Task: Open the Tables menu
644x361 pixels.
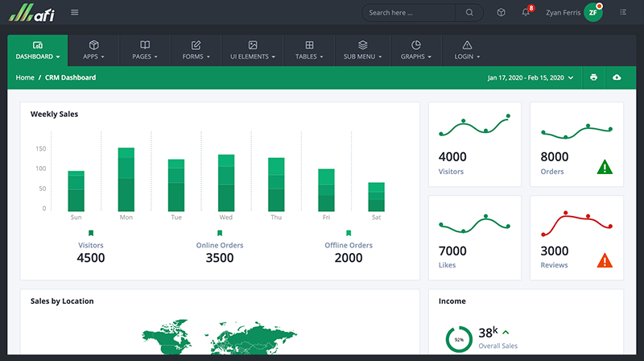Action: (310, 50)
